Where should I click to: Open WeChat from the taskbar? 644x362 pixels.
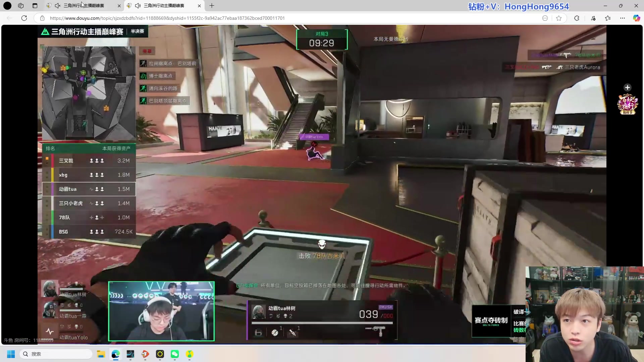(175, 354)
